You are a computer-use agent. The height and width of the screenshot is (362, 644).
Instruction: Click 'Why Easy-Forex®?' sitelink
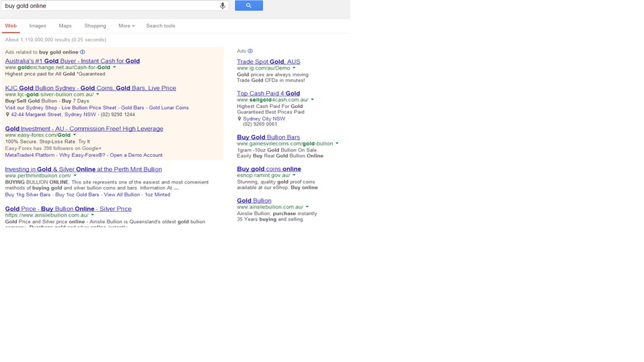coord(82,155)
